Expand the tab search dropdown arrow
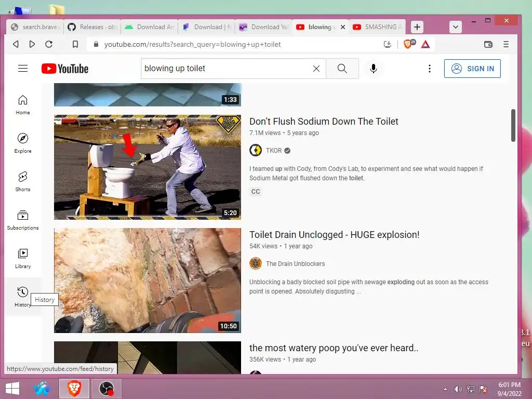 coord(456,27)
